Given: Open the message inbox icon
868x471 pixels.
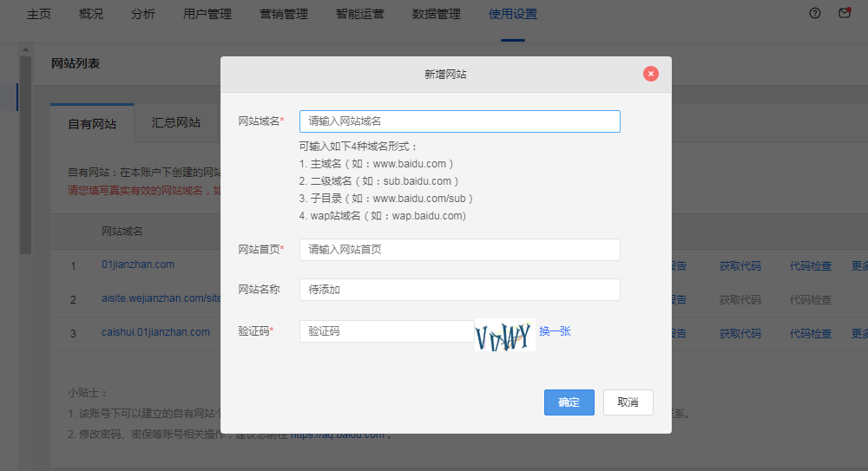Looking at the screenshot, I should 844,13.
